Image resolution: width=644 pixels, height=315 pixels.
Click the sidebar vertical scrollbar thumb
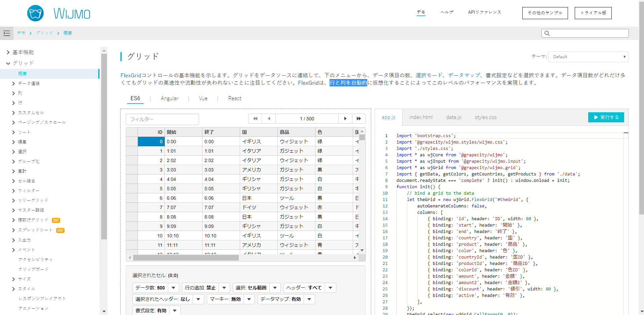pyautogui.click(x=104, y=147)
